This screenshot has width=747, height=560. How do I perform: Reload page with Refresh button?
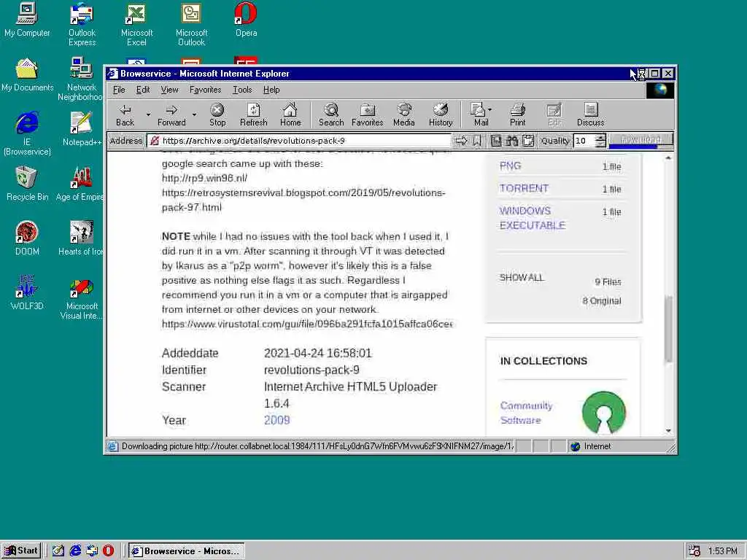pos(253,115)
